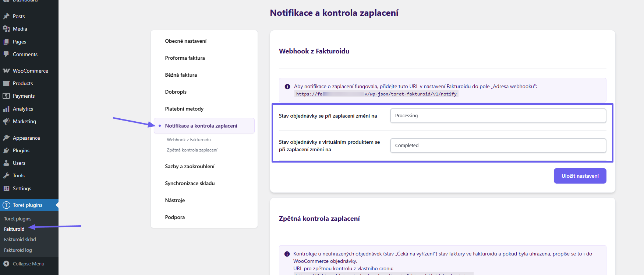
Task: Open the Pages menu
Action: (x=29, y=42)
